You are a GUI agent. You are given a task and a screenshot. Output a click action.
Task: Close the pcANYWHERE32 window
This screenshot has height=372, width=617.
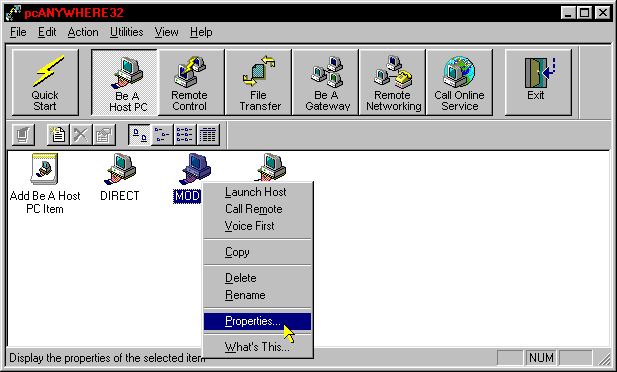coord(602,13)
